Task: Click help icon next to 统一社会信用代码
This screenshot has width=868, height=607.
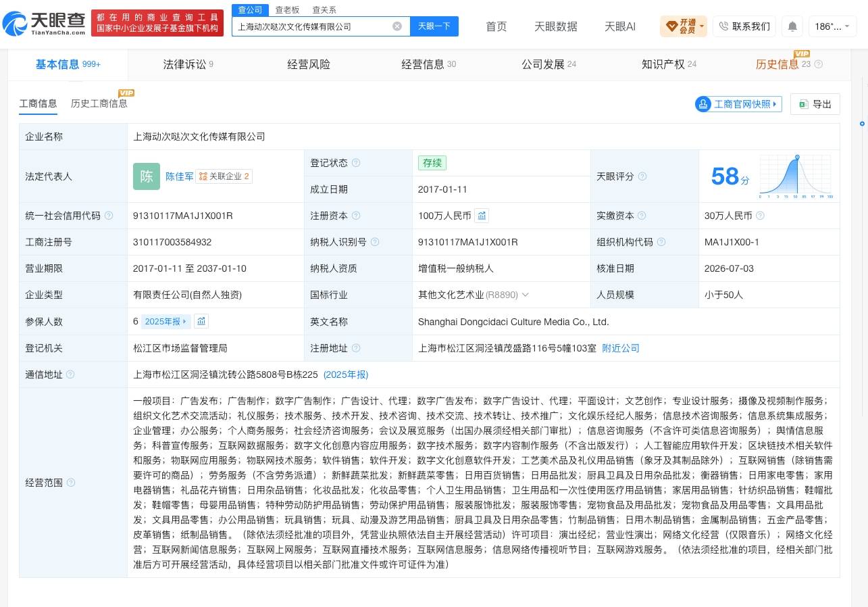Action: [x=109, y=216]
